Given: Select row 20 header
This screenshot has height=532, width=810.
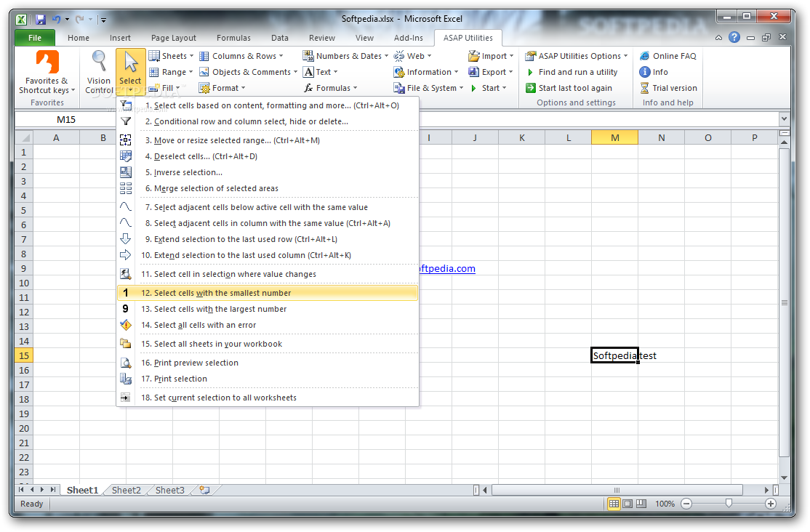Looking at the screenshot, I should (24, 428).
